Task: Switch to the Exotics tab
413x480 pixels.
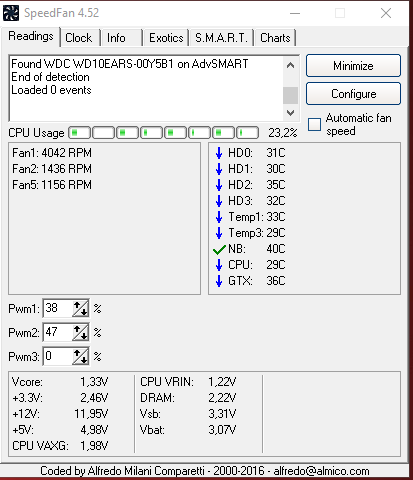Action: point(166,38)
